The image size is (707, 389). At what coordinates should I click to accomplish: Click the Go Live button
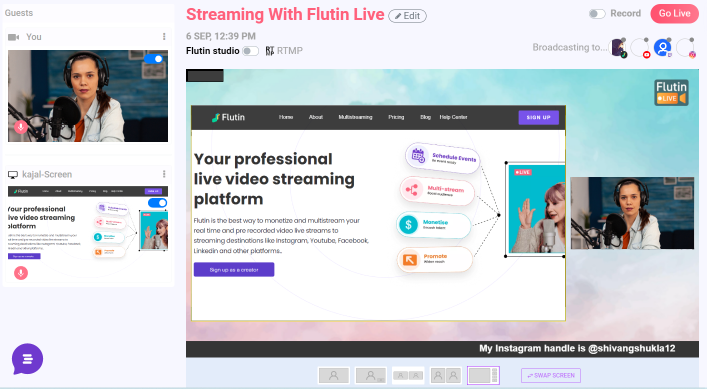pos(674,14)
